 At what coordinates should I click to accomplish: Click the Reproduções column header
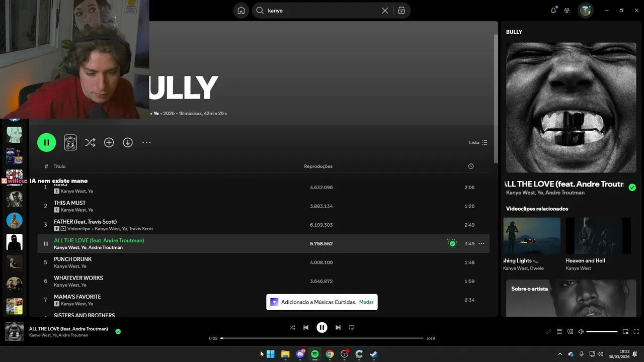click(x=318, y=166)
